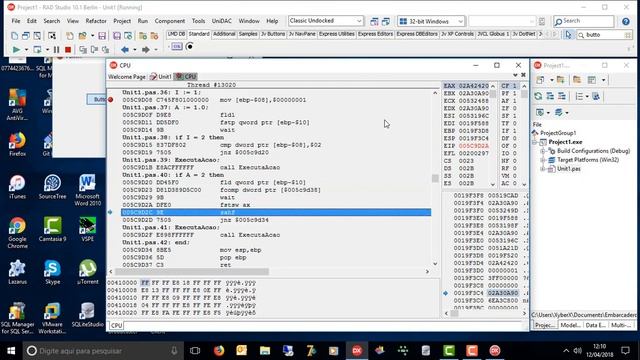This screenshot has width=640, height=360.
Task: Select the Express Editors palette tab
Action: coord(375,34)
